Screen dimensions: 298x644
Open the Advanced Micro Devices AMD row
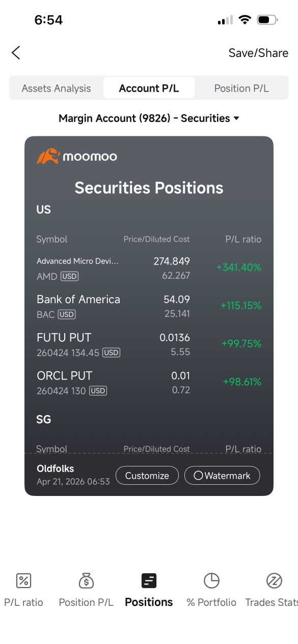pos(149,268)
